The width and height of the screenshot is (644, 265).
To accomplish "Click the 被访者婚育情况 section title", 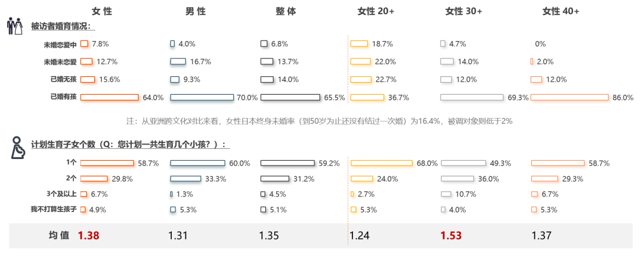I will coord(63,26).
